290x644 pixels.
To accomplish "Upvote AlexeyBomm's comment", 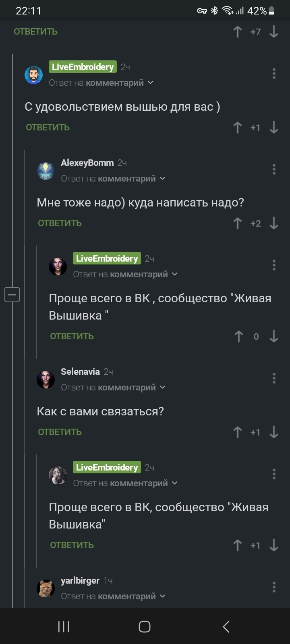I will (238, 223).
